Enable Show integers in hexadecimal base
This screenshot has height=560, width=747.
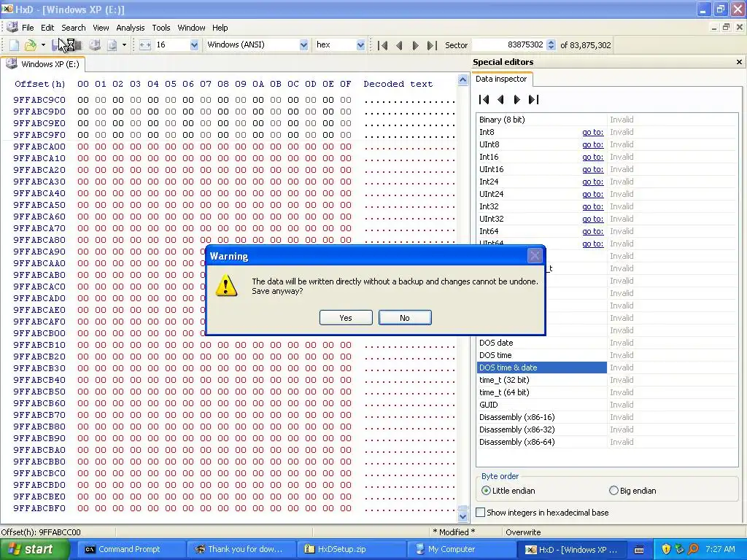542,513
